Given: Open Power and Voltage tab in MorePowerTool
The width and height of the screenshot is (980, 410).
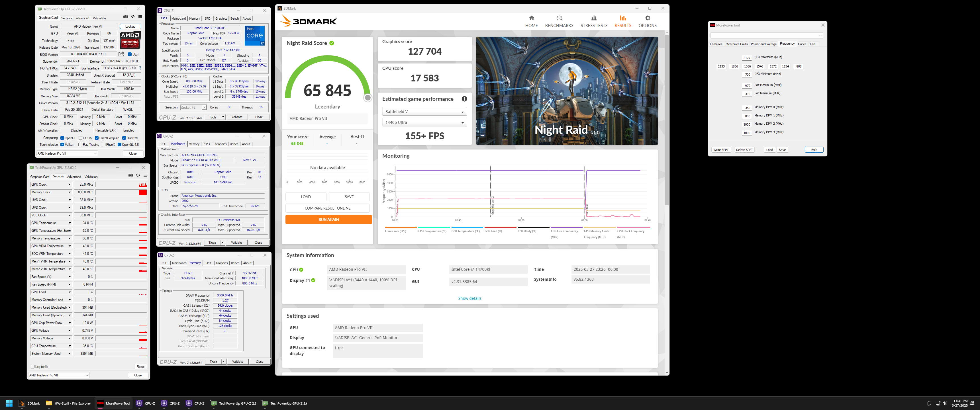Looking at the screenshot, I should point(763,44).
